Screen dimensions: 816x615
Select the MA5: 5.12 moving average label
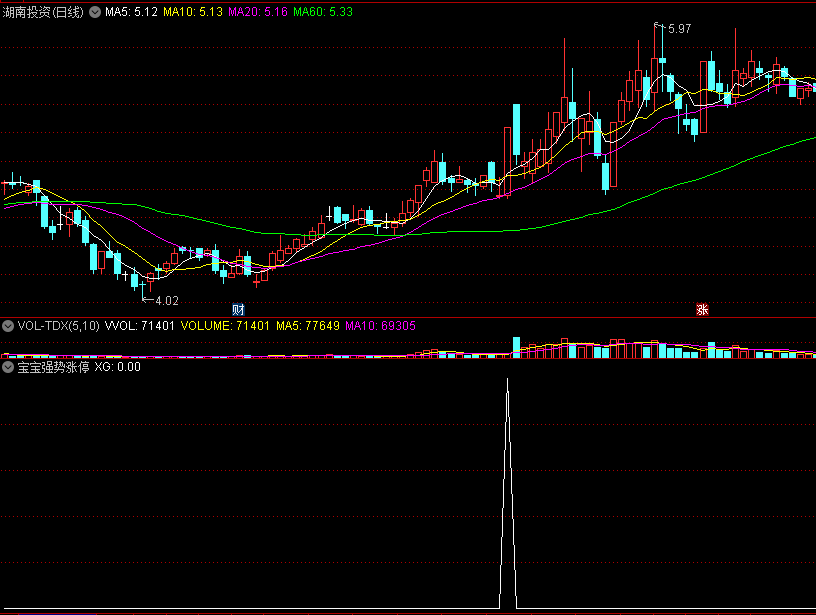(x=131, y=12)
